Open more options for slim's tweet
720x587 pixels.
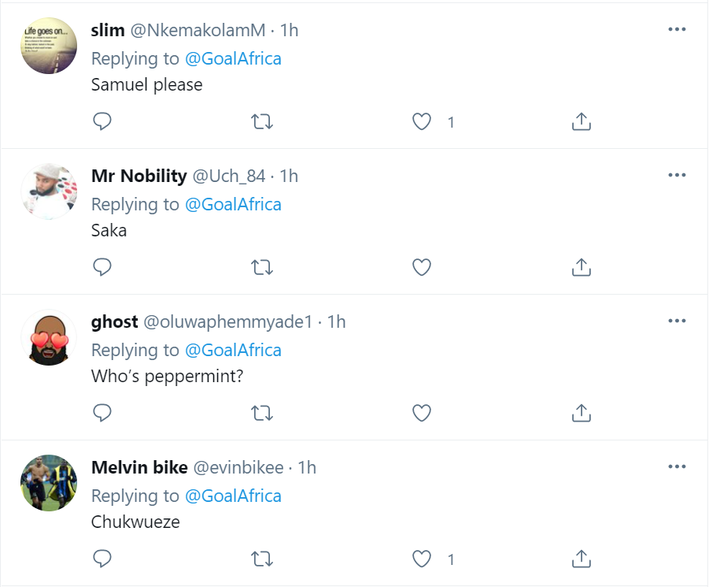point(677,30)
